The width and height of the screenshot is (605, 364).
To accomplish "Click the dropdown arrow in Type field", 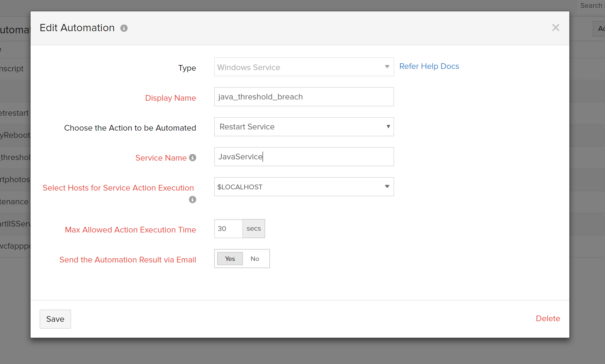I will (x=387, y=67).
